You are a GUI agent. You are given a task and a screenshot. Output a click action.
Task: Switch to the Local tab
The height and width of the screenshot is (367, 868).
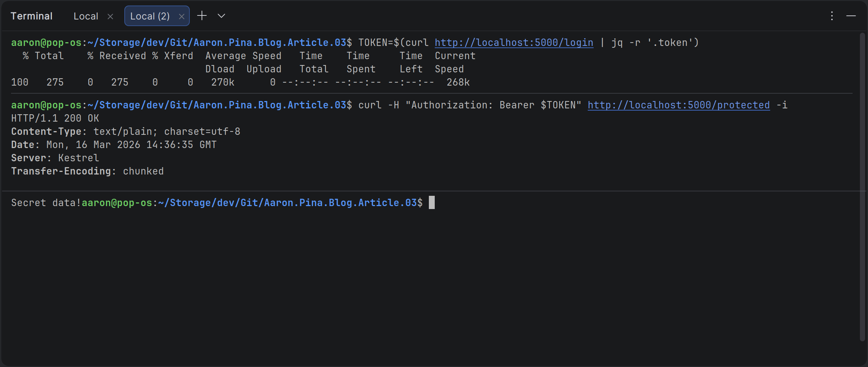point(86,16)
